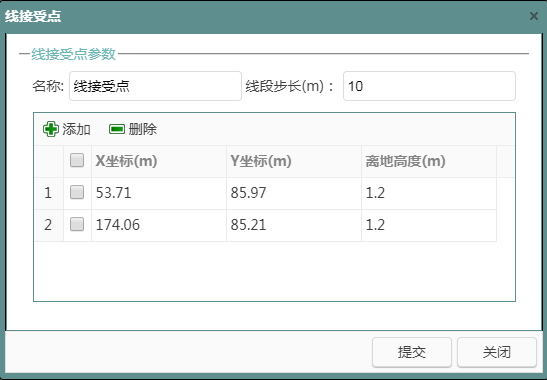Image resolution: width=547 pixels, height=380 pixels.
Task: Select the cell with value 174.06
Action: tap(159, 225)
